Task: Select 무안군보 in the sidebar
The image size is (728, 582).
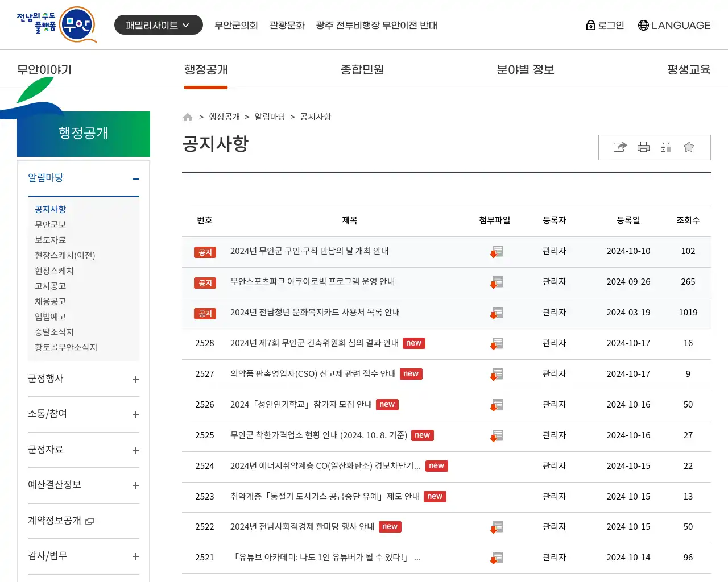Action: (x=51, y=225)
